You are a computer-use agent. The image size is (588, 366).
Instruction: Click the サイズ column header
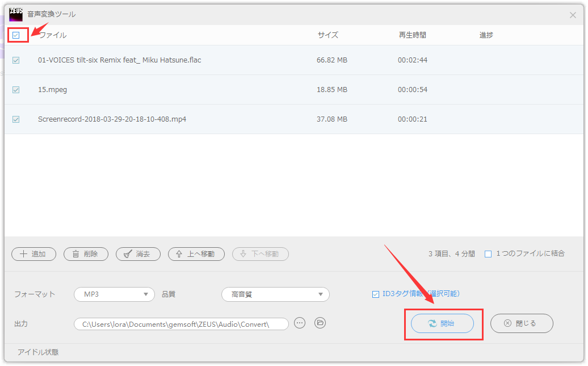[328, 35]
